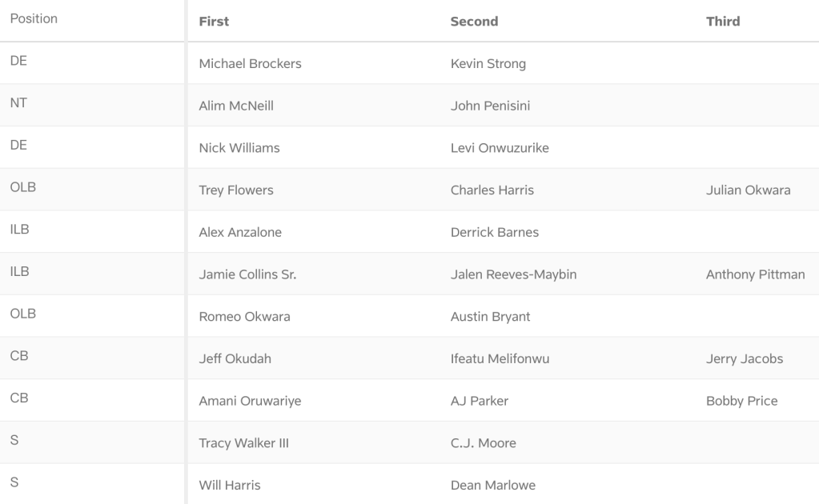Click the First column header
819x504 pixels.
point(214,22)
